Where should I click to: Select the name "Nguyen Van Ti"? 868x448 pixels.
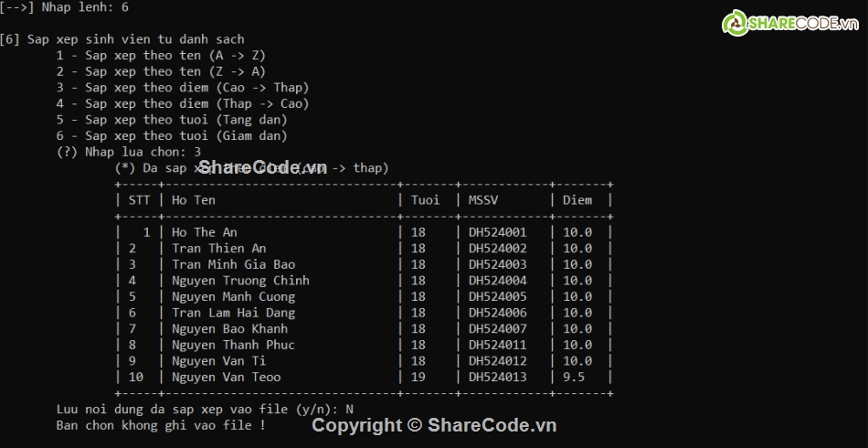tap(218, 360)
